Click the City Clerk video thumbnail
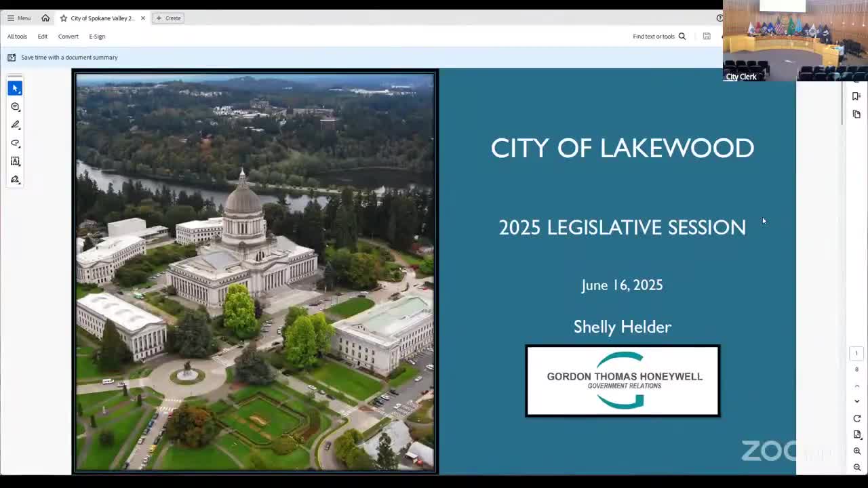This screenshot has width=868, height=488. click(x=795, y=41)
